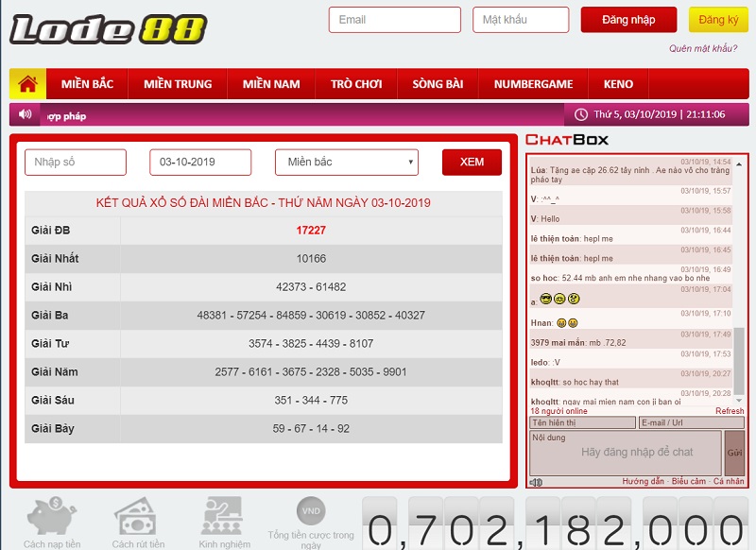Screen dimensions: 756x550
Task: Click the piggy bank deposit guide icon
Action: tap(52, 517)
